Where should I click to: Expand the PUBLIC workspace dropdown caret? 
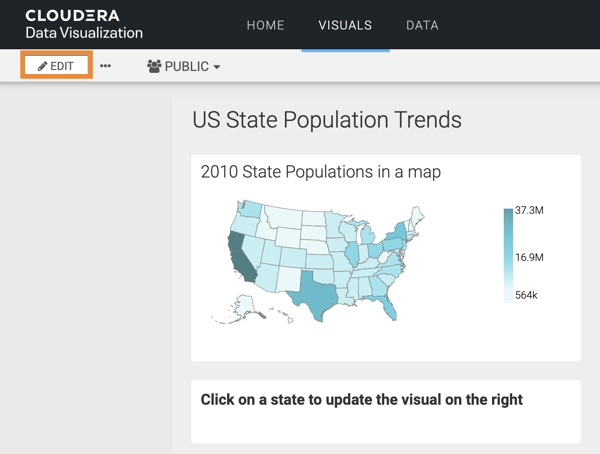point(217,67)
